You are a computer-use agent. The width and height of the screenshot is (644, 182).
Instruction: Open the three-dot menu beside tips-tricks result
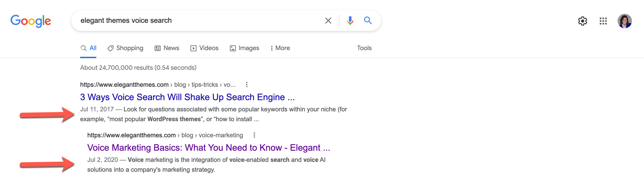(x=247, y=85)
